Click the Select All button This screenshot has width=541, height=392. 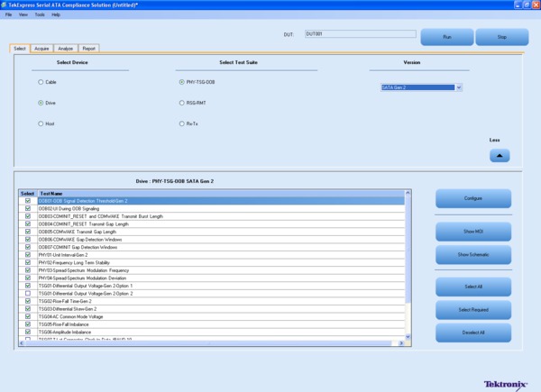pos(473,287)
